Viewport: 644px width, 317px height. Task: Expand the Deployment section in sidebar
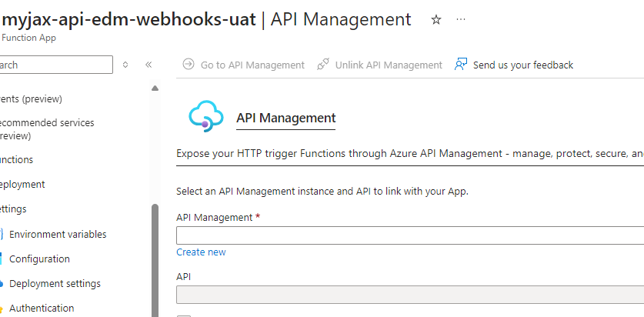(22, 184)
